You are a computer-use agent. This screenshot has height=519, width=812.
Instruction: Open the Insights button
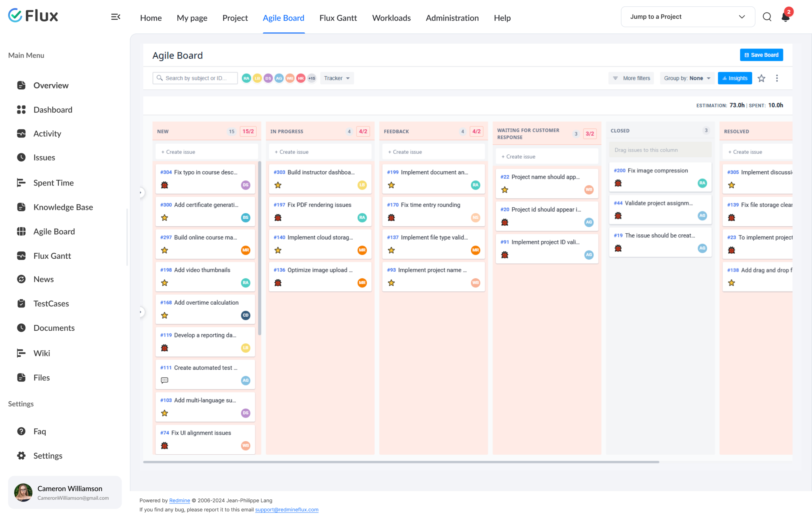tap(735, 78)
